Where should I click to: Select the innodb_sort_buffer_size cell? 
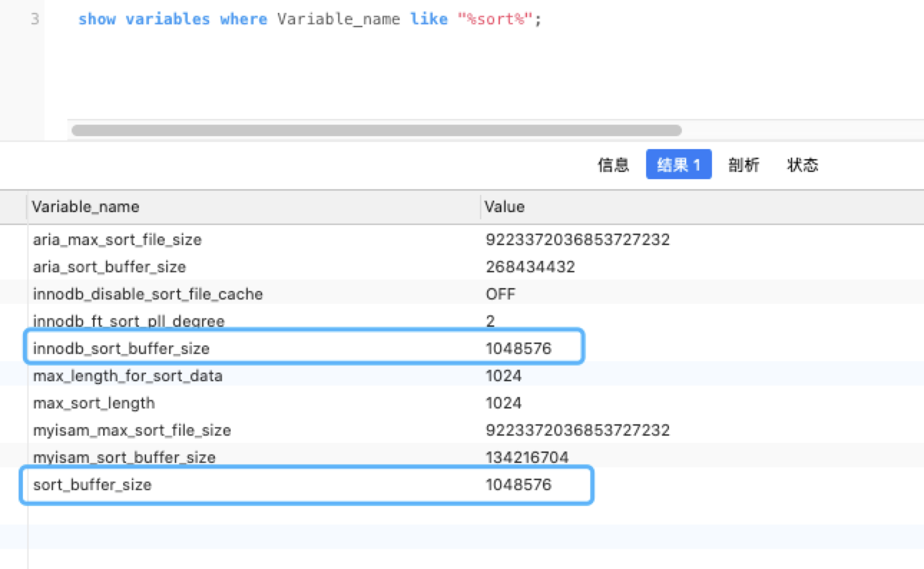121,348
